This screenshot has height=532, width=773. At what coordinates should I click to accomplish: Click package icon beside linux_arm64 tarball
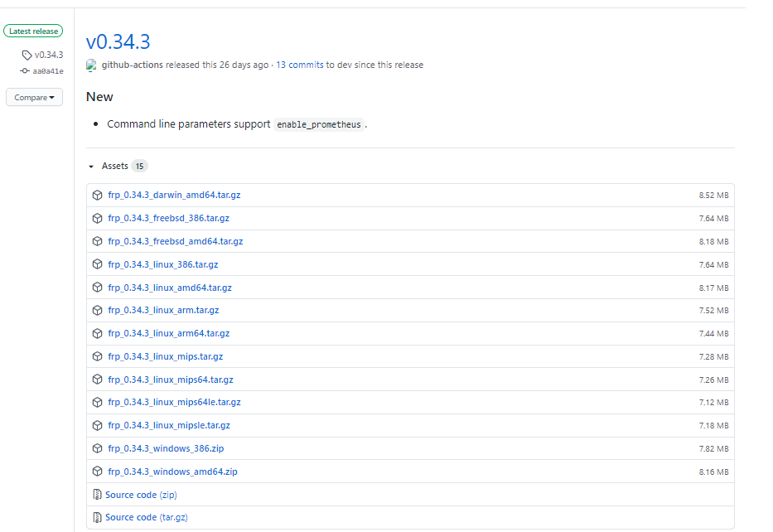coord(97,334)
